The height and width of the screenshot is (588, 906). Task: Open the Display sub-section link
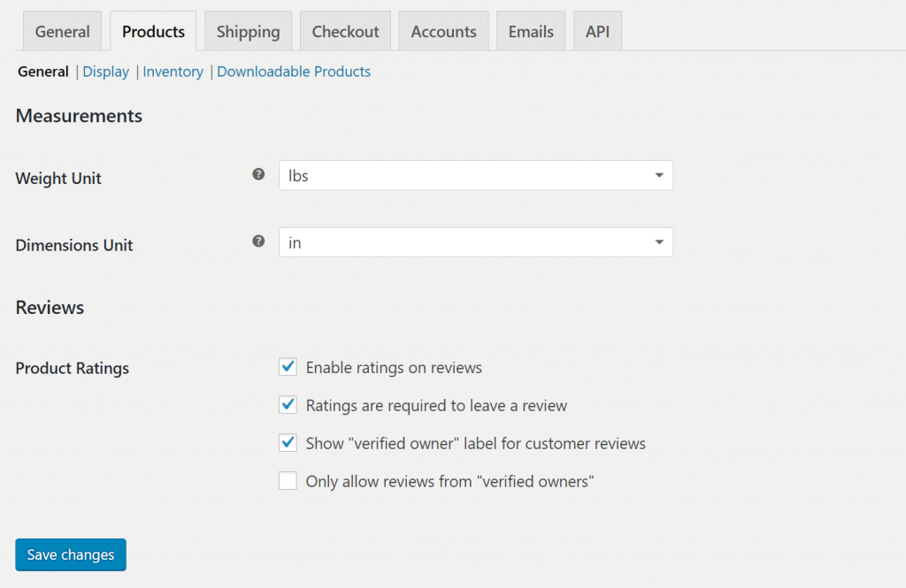pyautogui.click(x=106, y=72)
